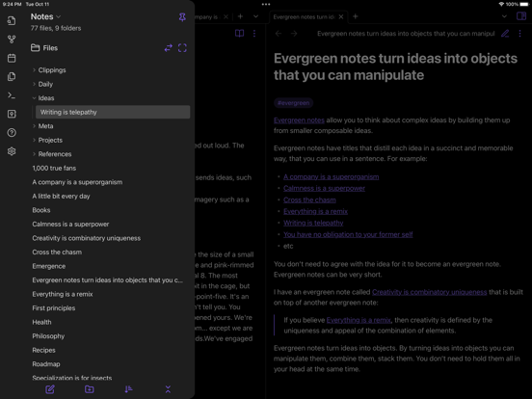This screenshot has height=399, width=532.
Task: Add new tab in right pane
Action: pyautogui.click(x=356, y=16)
